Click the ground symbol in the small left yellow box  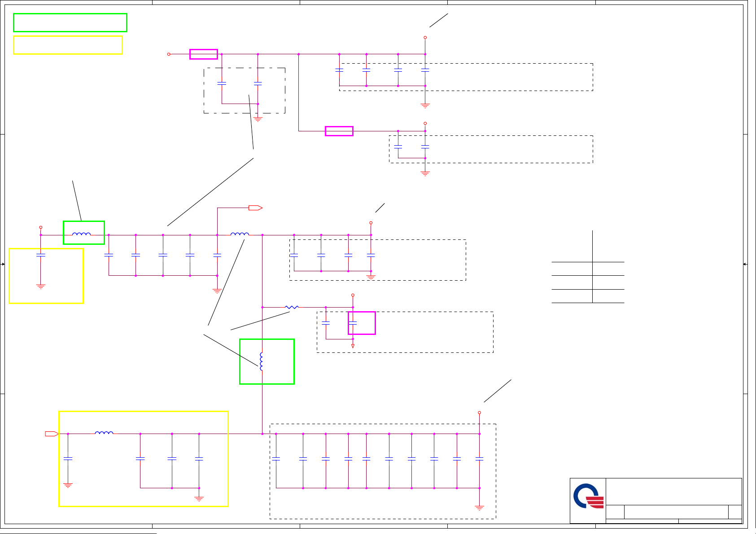pyautogui.click(x=41, y=287)
